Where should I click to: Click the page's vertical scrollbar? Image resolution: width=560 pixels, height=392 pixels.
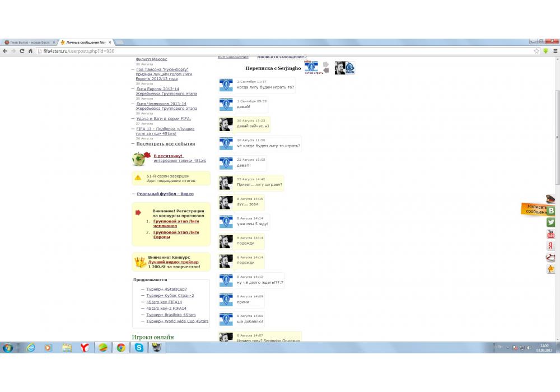tap(557, 140)
